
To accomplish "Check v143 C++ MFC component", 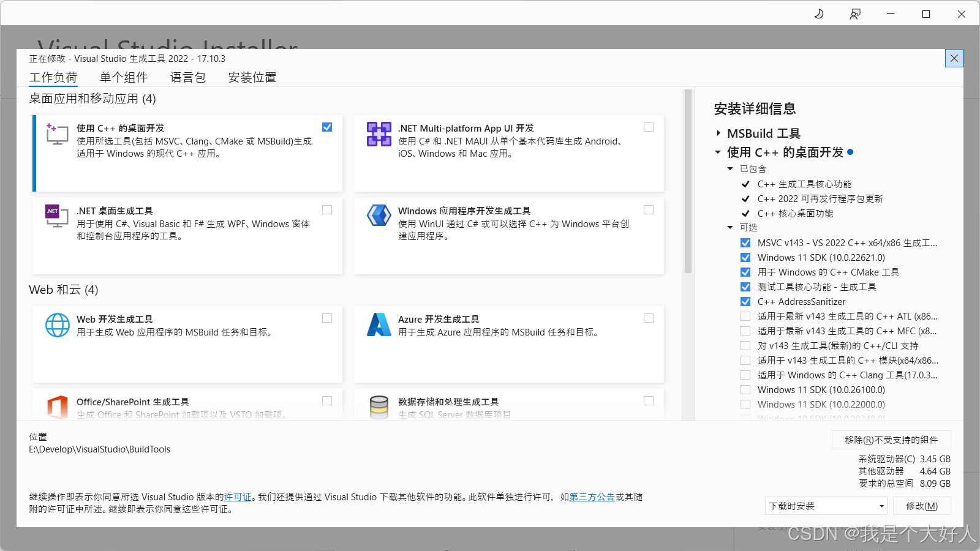I will tap(745, 331).
